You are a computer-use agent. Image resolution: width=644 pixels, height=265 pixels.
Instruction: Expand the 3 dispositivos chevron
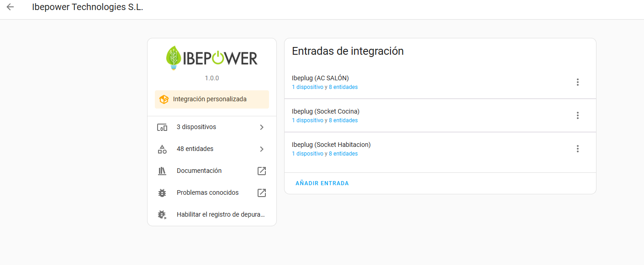262,127
